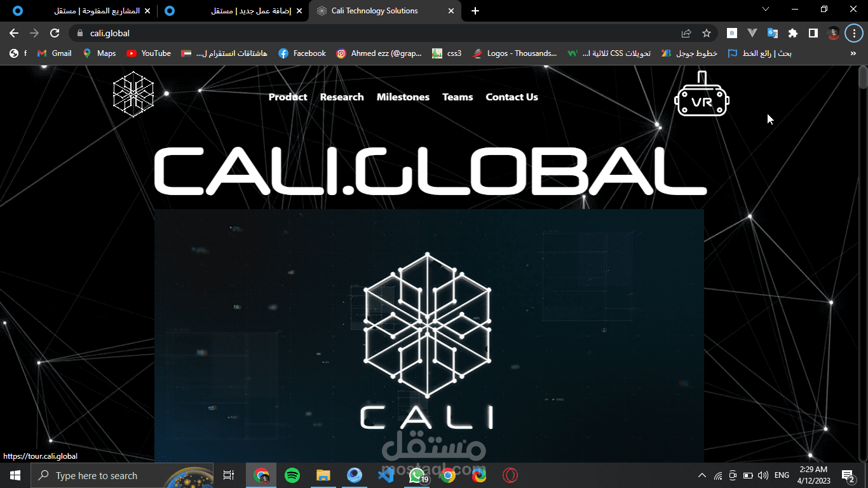This screenshot has width=868, height=488.
Task: Click the CALI.GLOBAL heading text
Action: tap(430, 171)
